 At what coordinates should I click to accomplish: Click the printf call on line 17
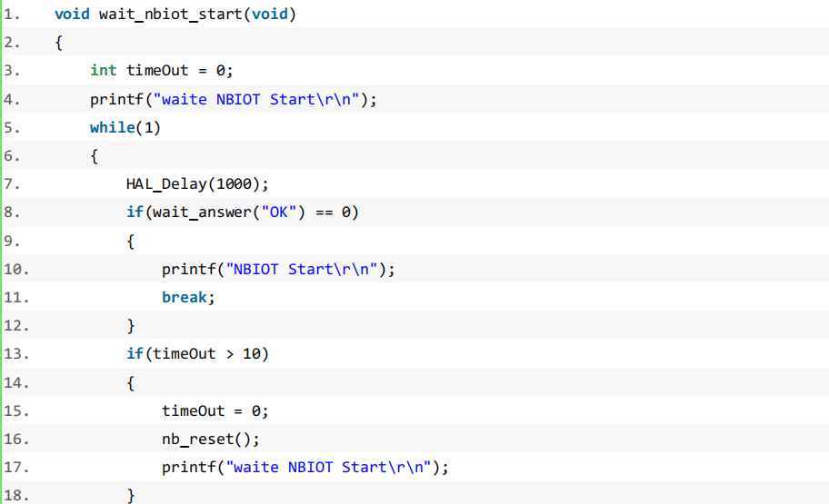coord(305,468)
